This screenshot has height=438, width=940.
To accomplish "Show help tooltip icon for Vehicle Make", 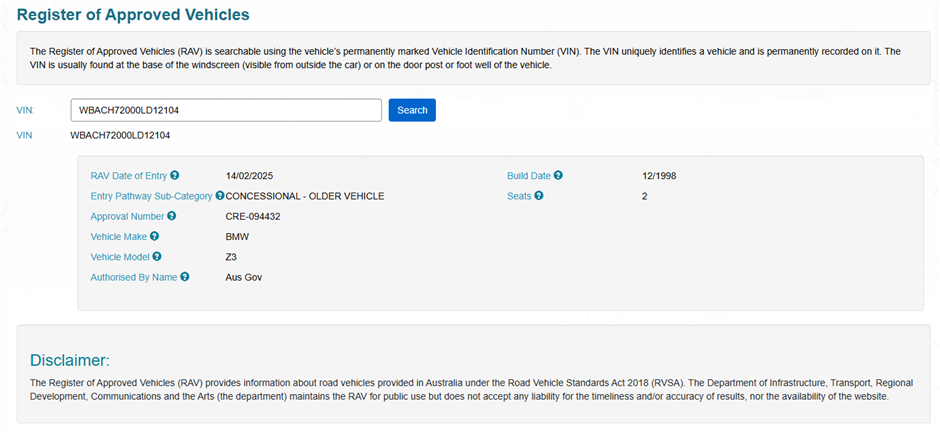I will tap(155, 237).
